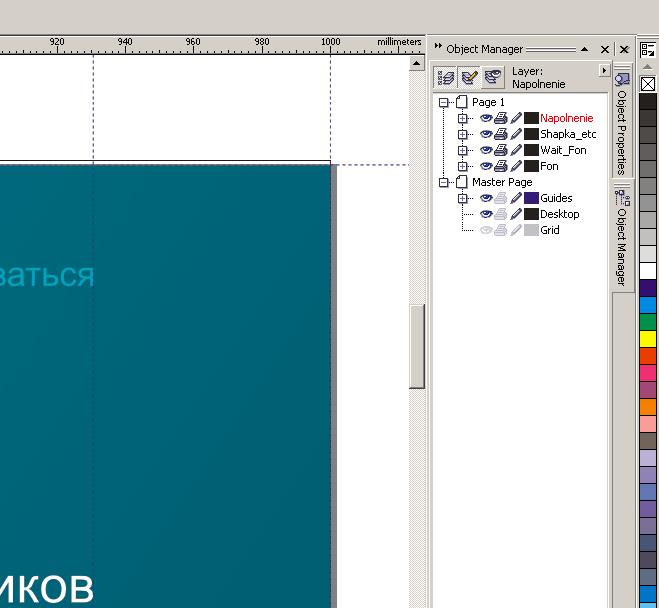Select Page 1 in the tree
Image resolution: width=659 pixels, height=608 pixels.
tap(488, 103)
